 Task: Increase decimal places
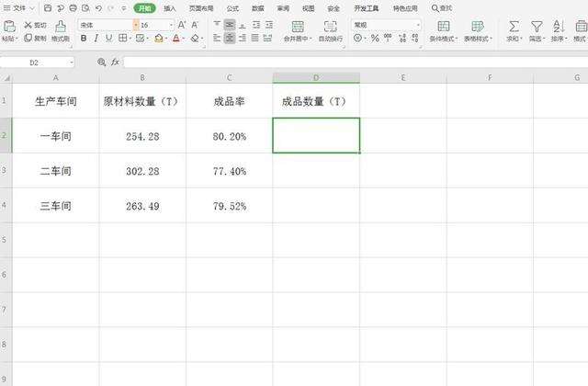point(402,38)
